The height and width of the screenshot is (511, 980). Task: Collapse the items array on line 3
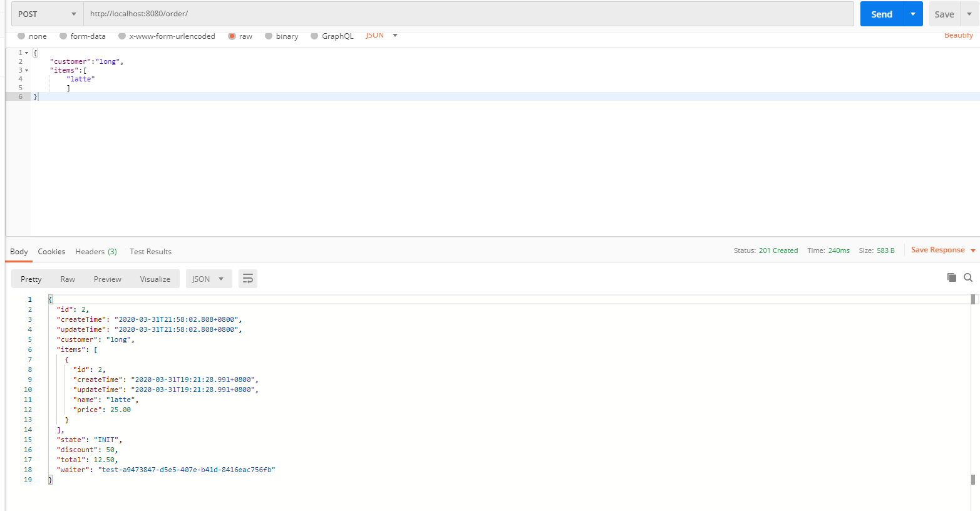click(x=26, y=70)
